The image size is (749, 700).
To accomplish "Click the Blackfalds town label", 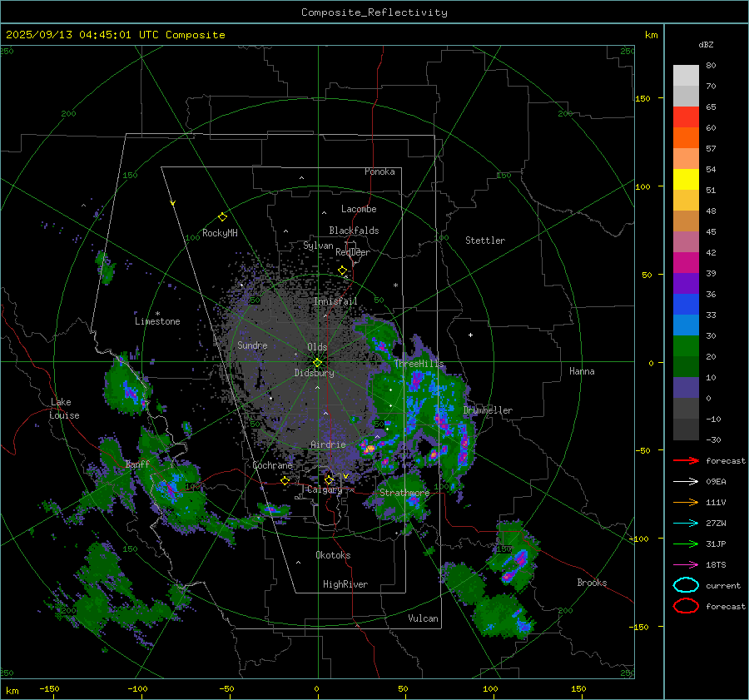I will coord(354,231).
